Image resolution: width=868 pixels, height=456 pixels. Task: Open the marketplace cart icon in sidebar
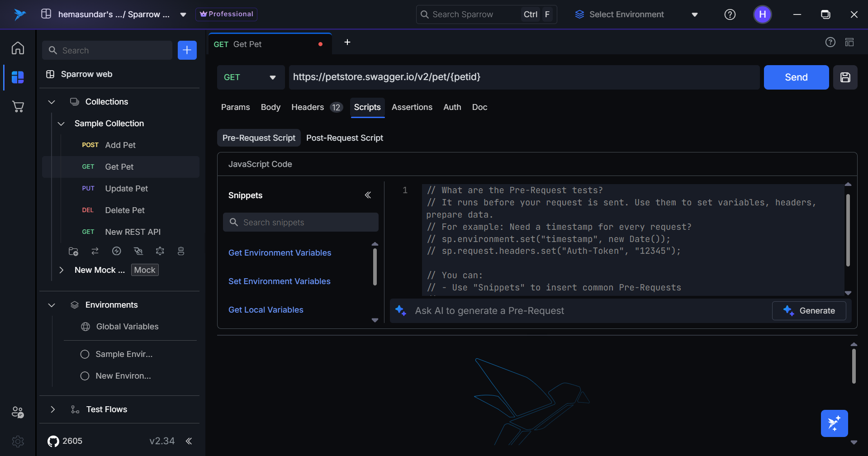tap(18, 107)
